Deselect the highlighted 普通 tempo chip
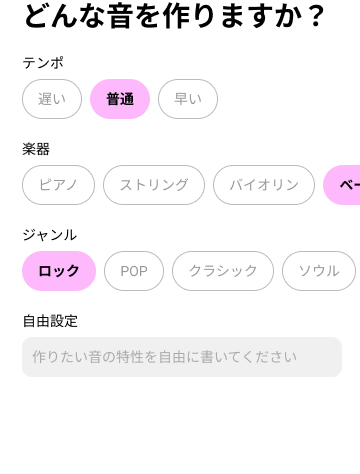 (x=120, y=99)
